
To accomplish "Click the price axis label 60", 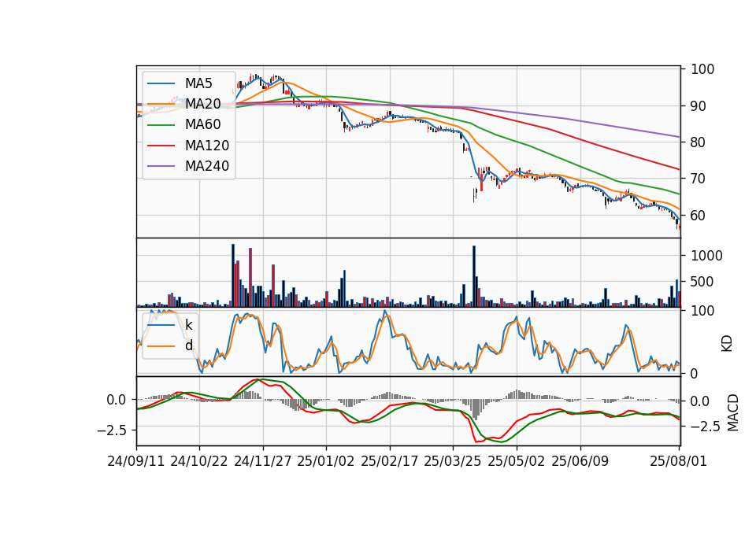I will pyautogui.click(x=699, y=216).
